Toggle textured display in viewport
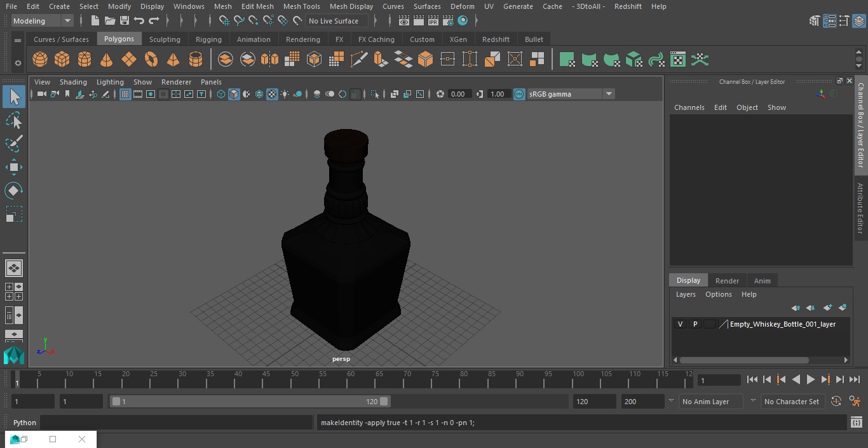The height and width of the screenshot is (448, 868). 272,94
